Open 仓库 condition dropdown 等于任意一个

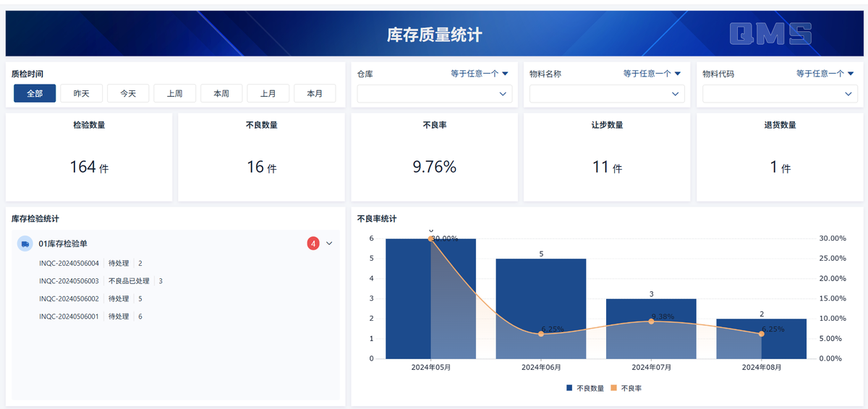pyautogui.click(x=480, y=73)
